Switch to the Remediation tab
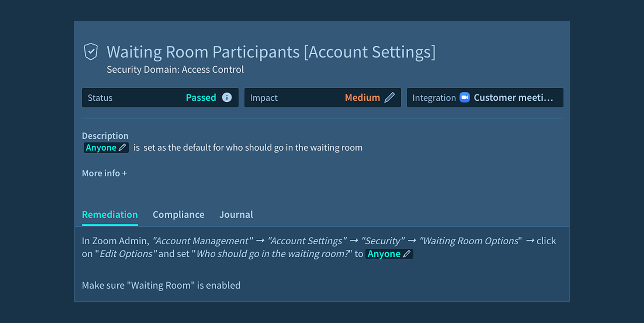 [110, 215]
